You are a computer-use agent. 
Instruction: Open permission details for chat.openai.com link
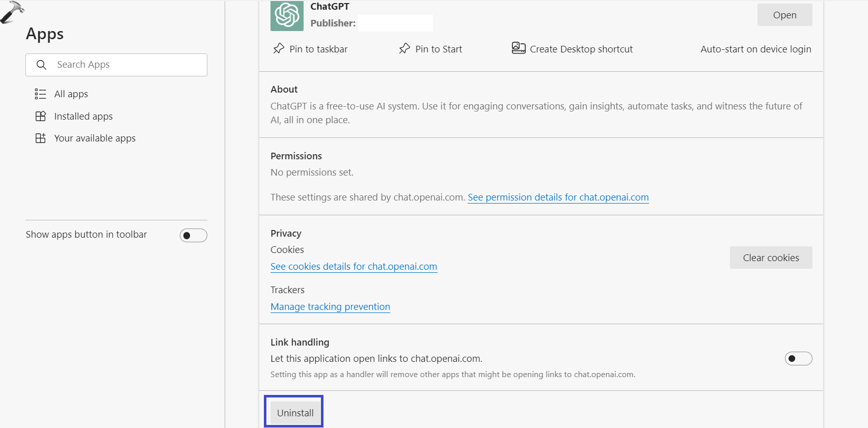(x=558, y=197)
